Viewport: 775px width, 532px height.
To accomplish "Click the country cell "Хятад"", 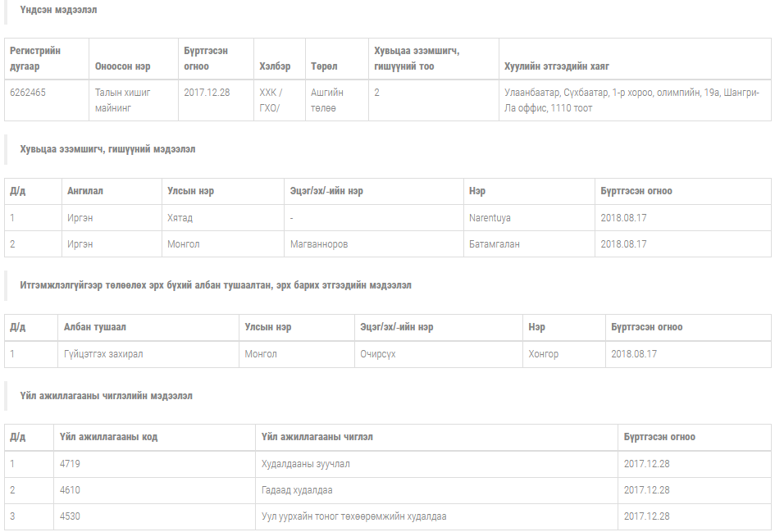I will (180, 218).
